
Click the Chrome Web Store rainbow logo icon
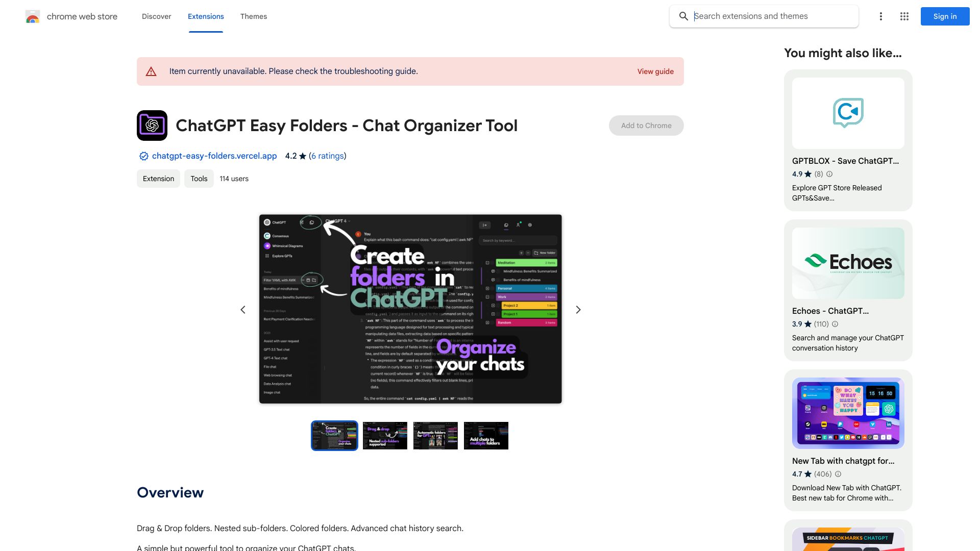[32, 16]
